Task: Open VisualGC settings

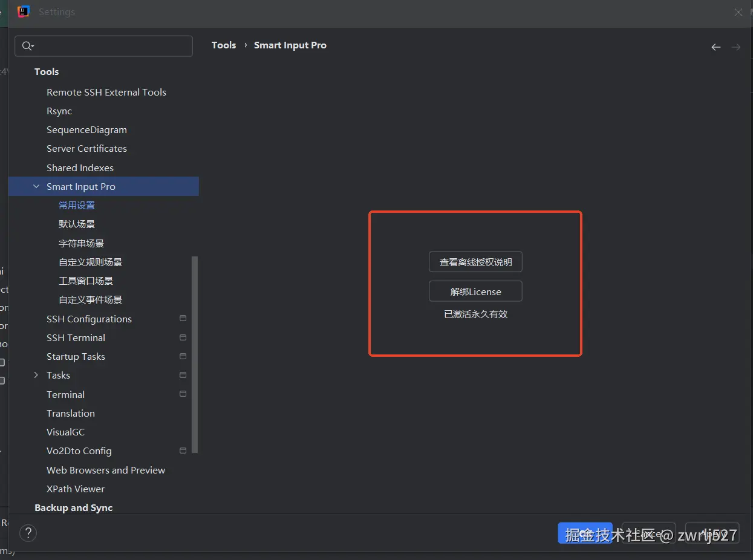Action: coord(65,432)
